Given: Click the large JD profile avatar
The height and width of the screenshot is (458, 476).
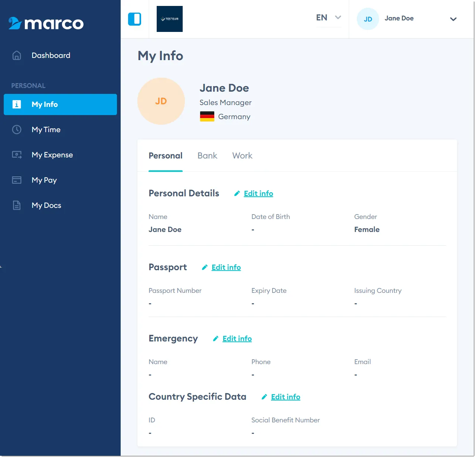Looking at the screenshot, I should (161, 101).
